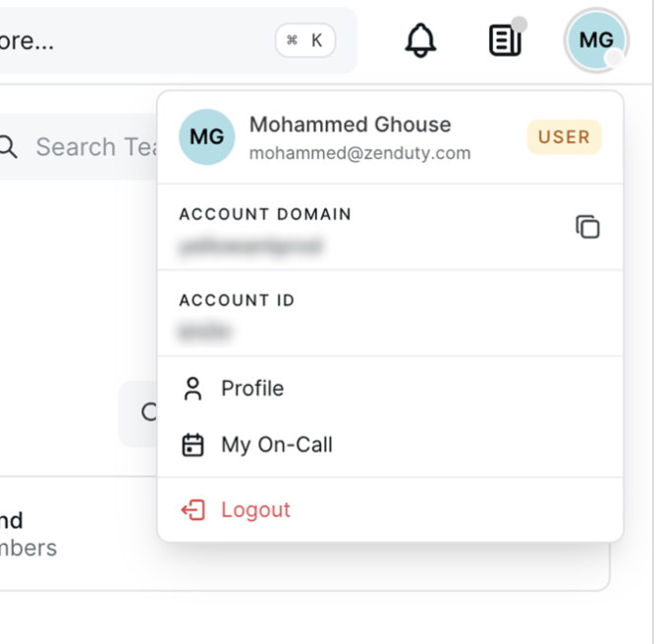Collapse the MG user menu in header

(596, 40)
